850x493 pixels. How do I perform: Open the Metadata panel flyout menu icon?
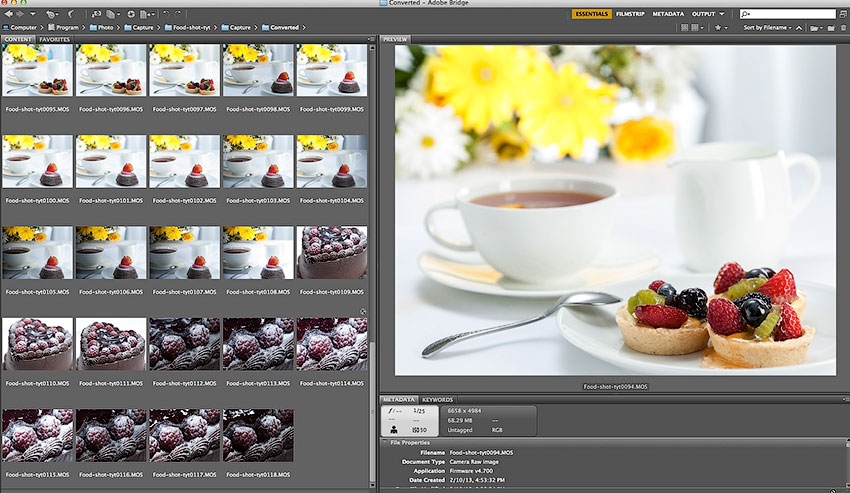[845, 399]
